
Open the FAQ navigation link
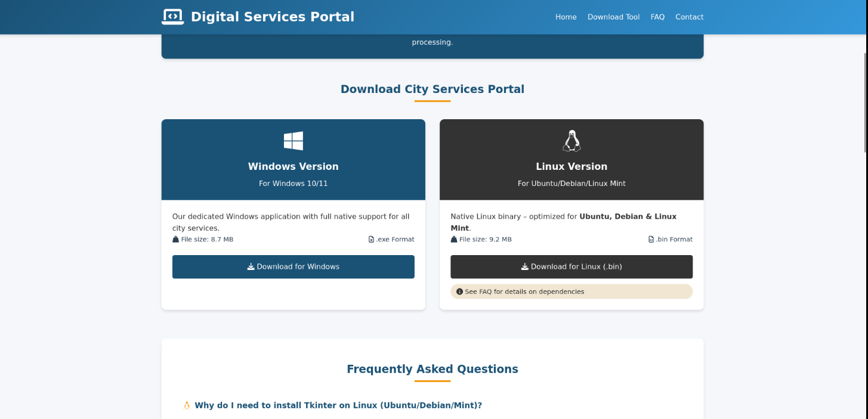point(657,17)
